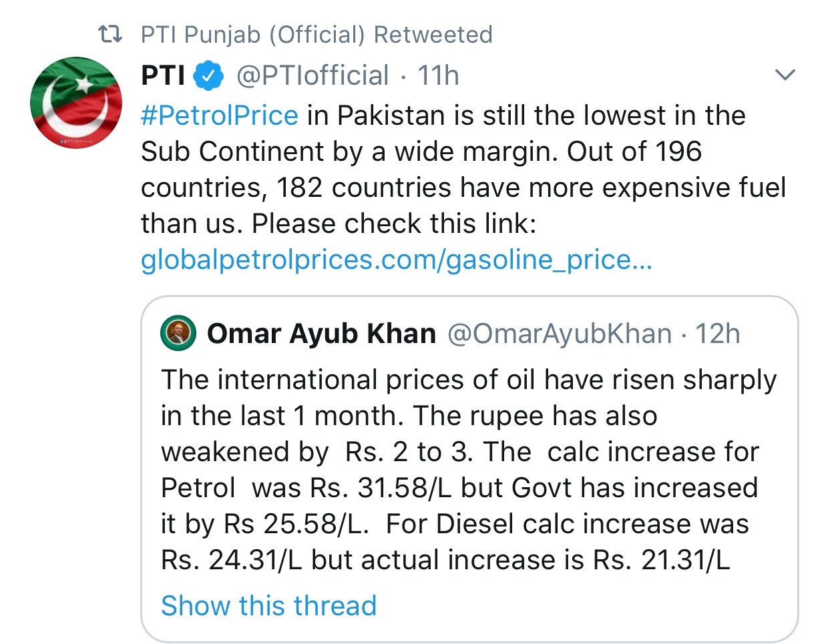Open the PTI Punjab (Official) Retweeted label
This screenshot has width=824, height=644.
coord(317,34)
